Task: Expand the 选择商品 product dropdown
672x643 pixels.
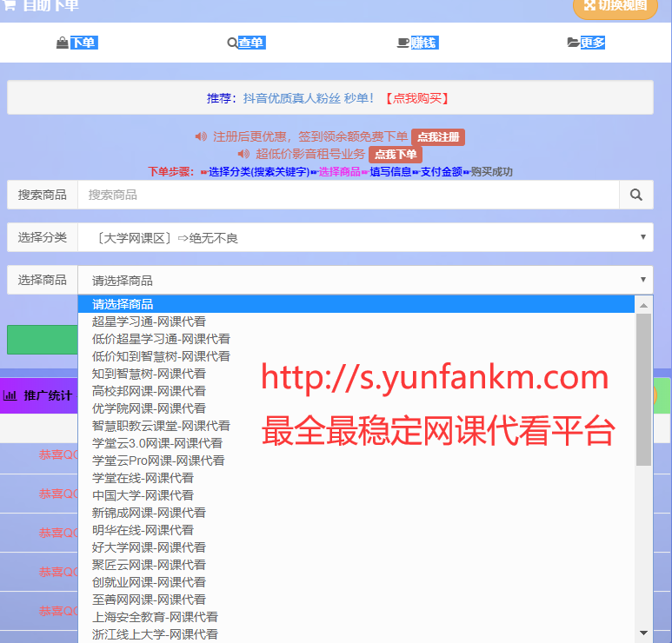Action: [364, 280]
